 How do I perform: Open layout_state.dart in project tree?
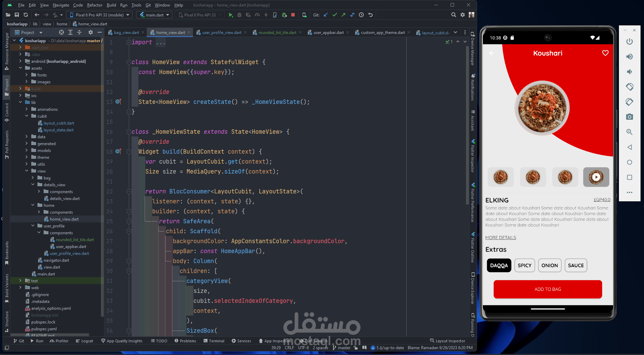tap(58, 130)
